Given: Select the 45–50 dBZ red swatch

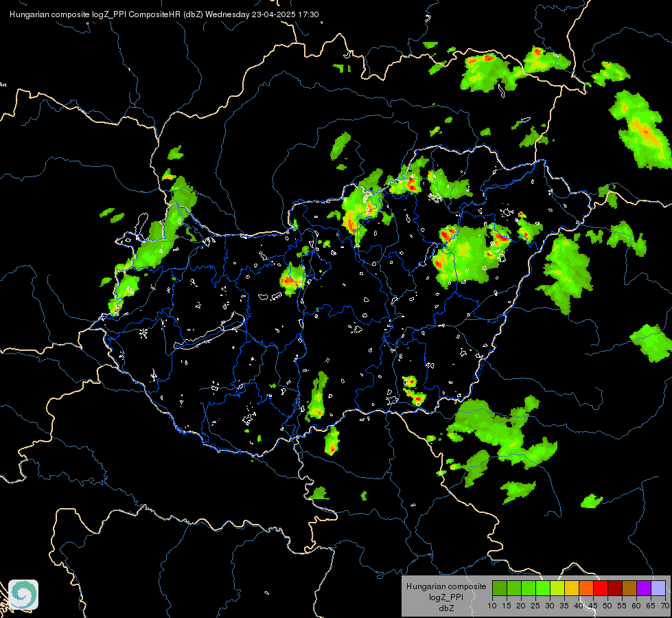Looking at the screenshot, I should click(601, 588).
